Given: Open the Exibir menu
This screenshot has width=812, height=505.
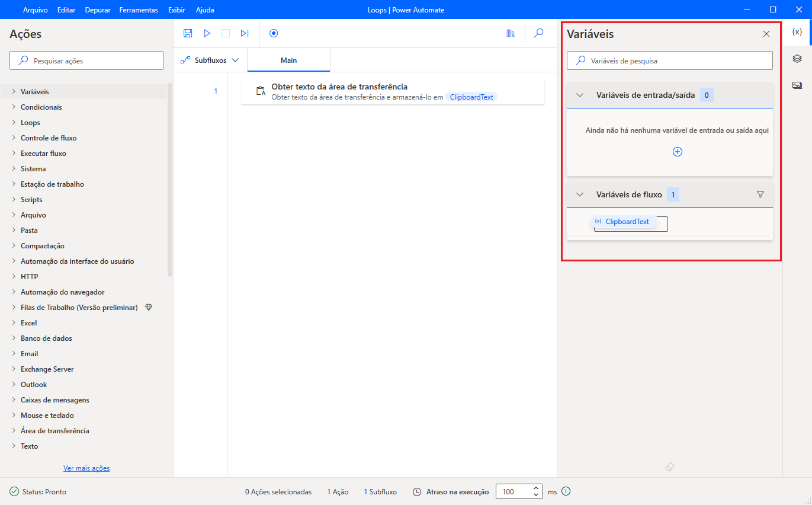Looking at the screenshot, I should [x=176, y=10].
